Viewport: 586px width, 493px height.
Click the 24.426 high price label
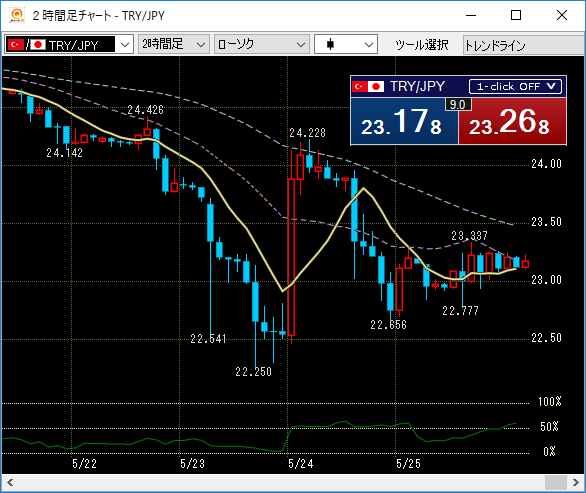[x=145, y=110]
